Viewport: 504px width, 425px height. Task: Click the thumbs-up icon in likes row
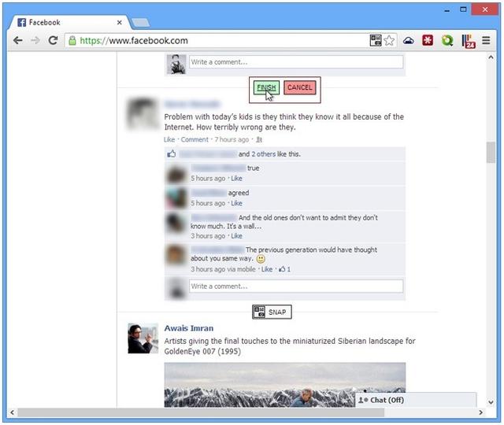(x=172, y=153)
